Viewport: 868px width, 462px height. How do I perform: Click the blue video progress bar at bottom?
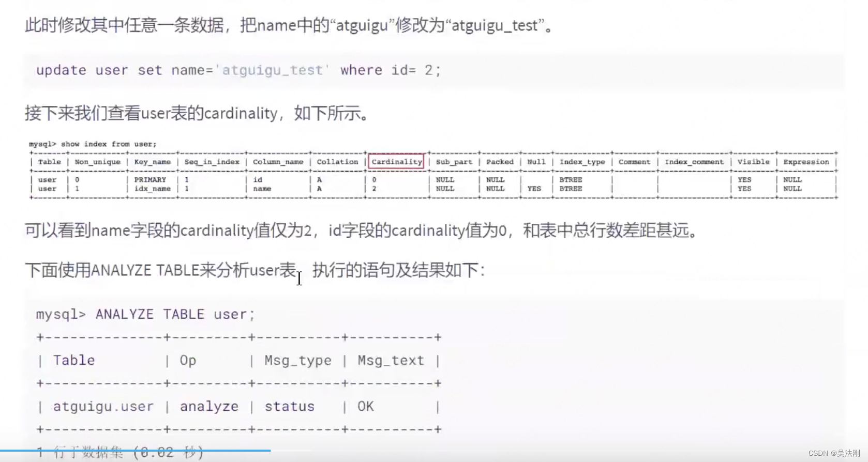coord(136,451)
